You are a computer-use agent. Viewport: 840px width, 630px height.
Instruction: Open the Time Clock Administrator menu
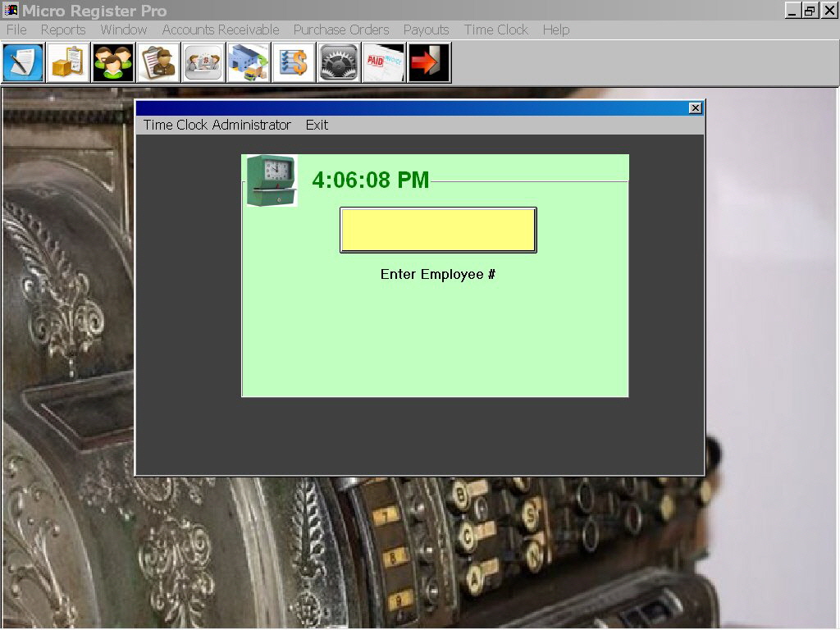(x=217, y=125)
